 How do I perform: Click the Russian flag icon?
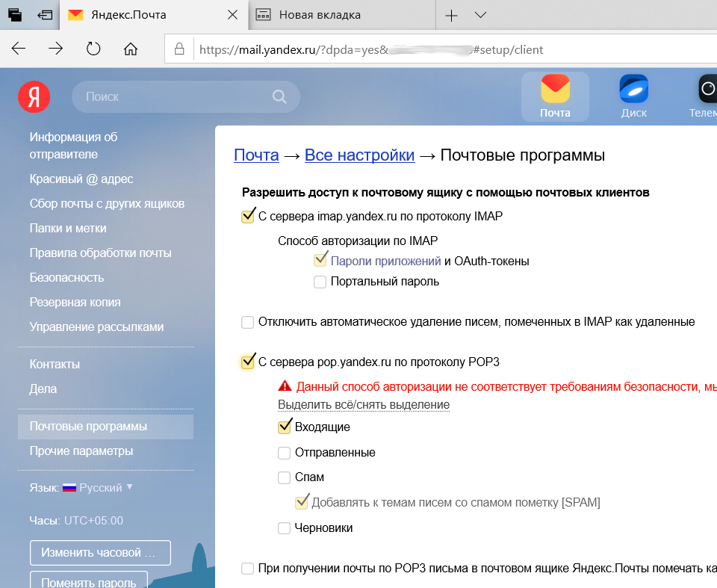pos(69,488)
